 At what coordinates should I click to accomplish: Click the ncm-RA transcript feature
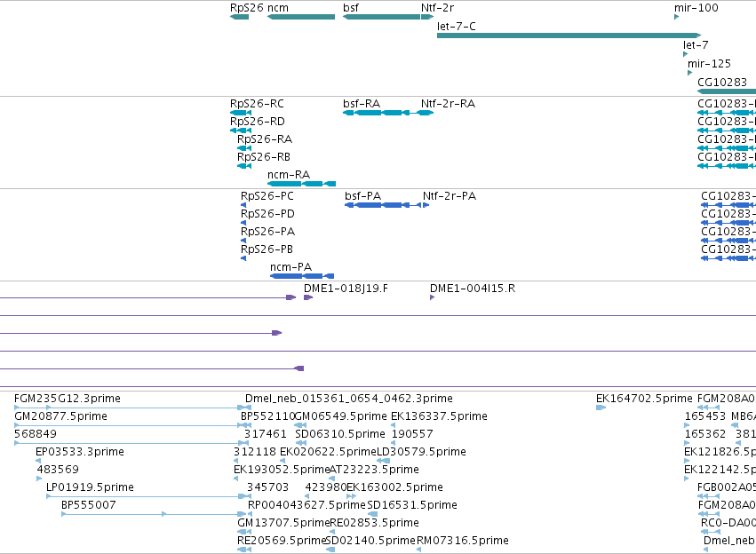(301, 184)
